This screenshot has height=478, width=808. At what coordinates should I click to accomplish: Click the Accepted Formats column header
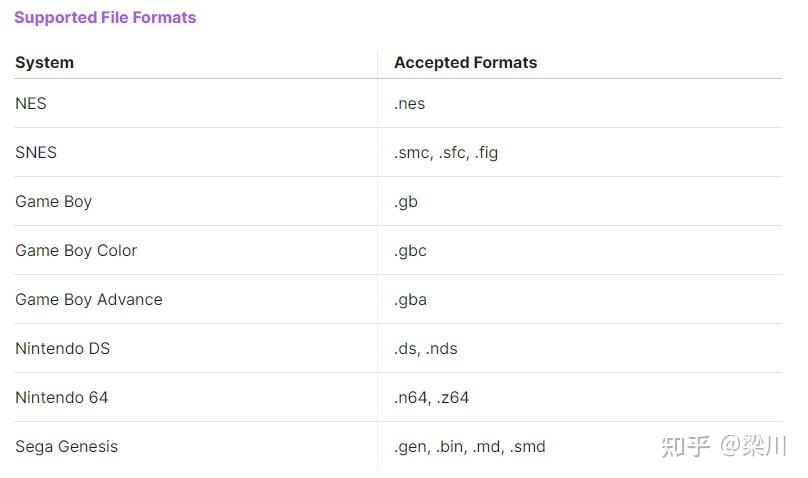click(465, 62)
